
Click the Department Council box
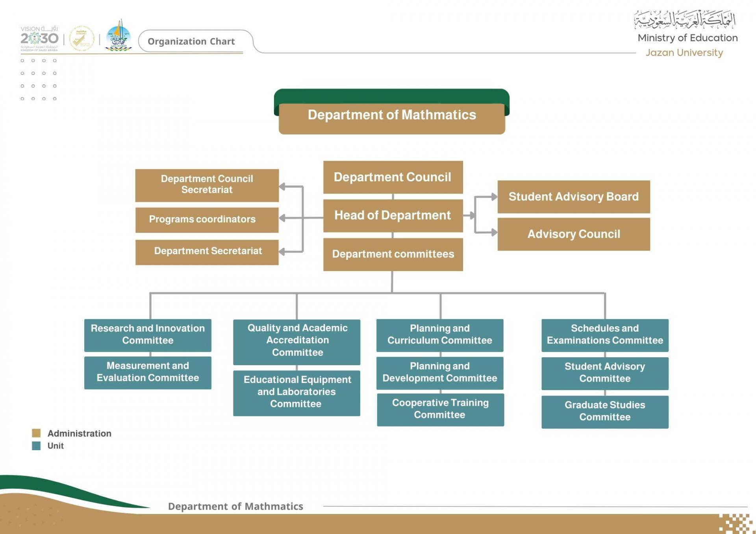click(393, 177)
